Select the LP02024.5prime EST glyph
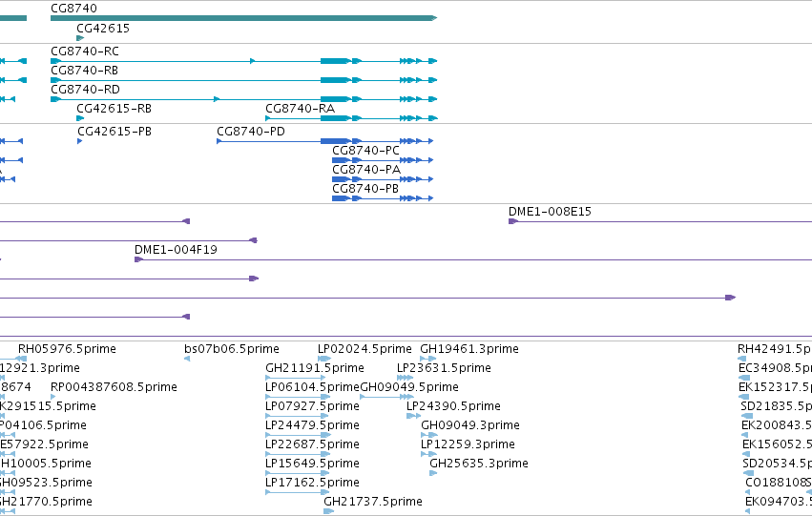 pos(324,359)
